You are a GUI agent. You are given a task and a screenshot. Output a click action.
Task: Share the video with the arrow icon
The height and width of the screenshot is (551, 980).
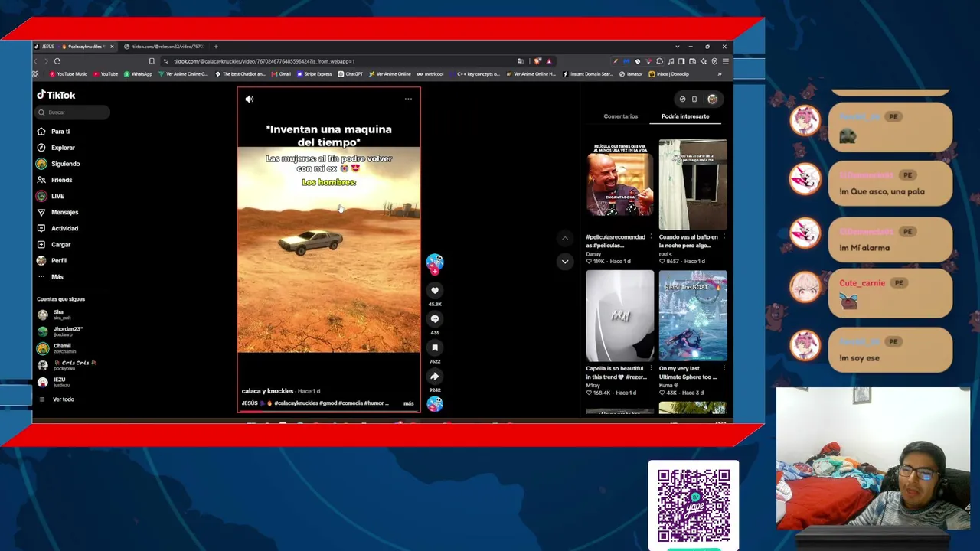click(435, 377)
